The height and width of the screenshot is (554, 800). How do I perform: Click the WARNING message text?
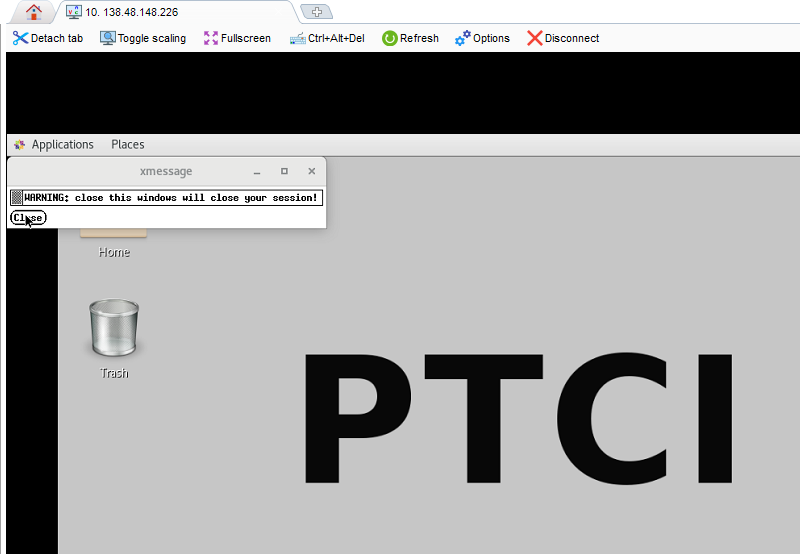click(x=171, y=197)
